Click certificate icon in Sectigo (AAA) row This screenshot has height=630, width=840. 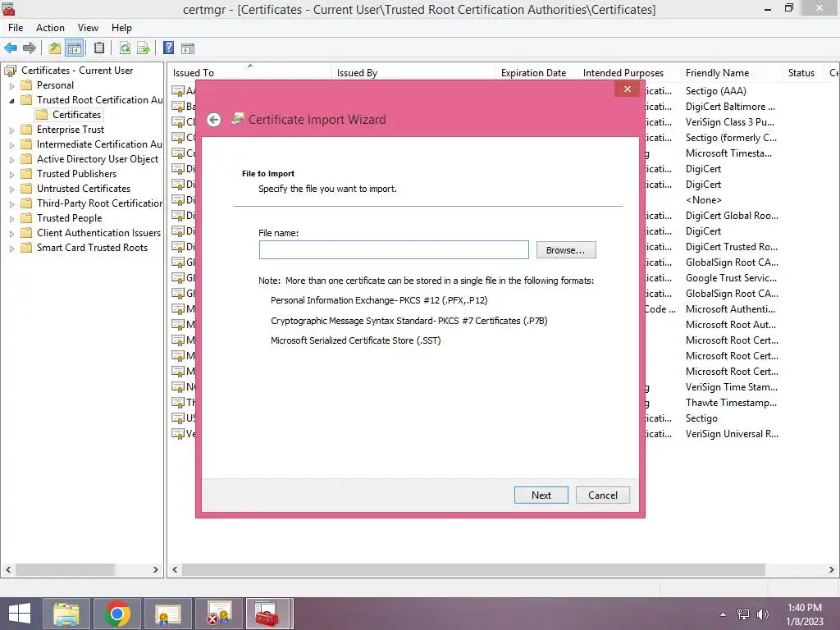click(178, 91)
